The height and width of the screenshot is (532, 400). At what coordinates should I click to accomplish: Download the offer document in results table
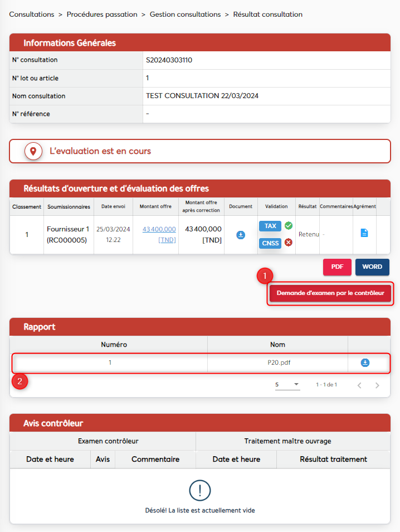(241, 235)
